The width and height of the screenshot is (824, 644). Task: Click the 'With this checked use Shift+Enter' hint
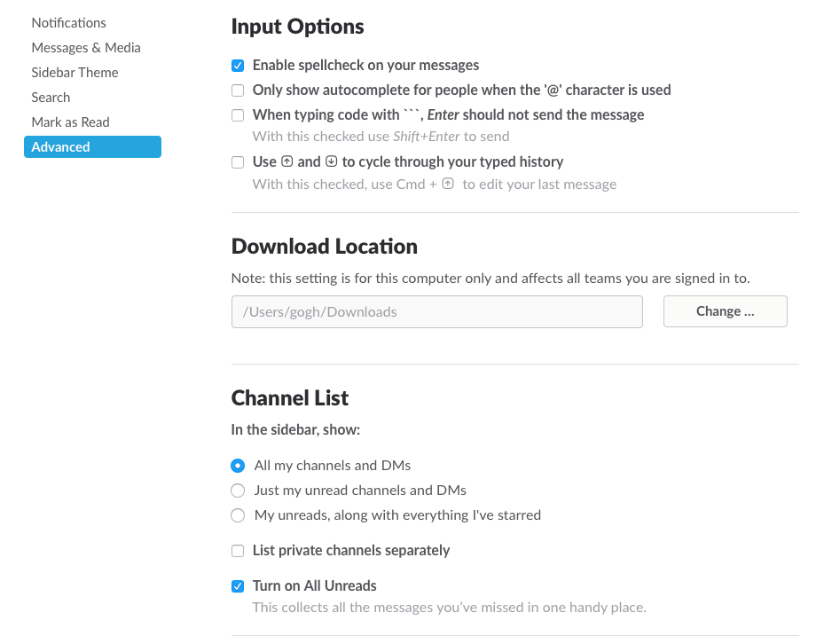click(x=381, y=137)
